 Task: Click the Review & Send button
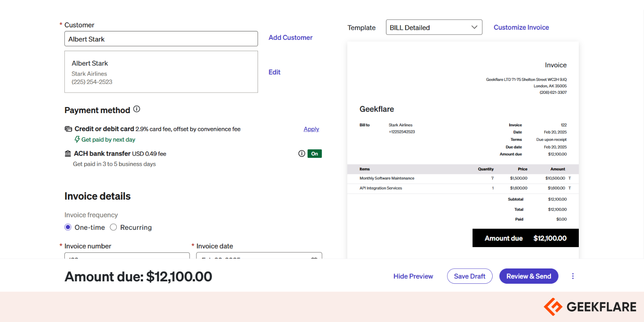coord(529,276)
